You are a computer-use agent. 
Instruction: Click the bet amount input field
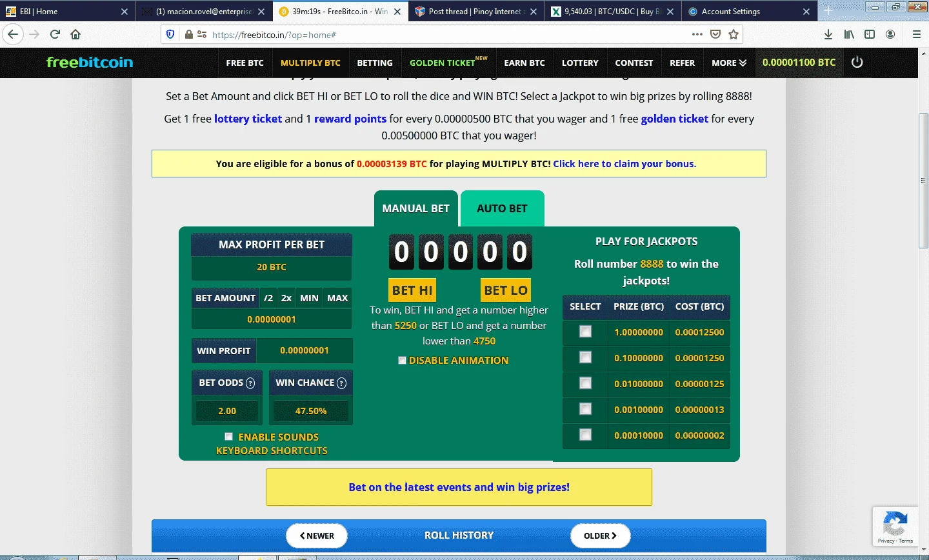coord(272,319)
